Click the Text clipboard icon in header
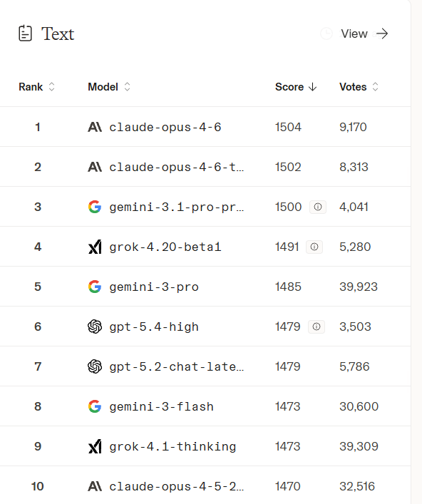This screenshot has height=504, width=422. pos(25,34)
